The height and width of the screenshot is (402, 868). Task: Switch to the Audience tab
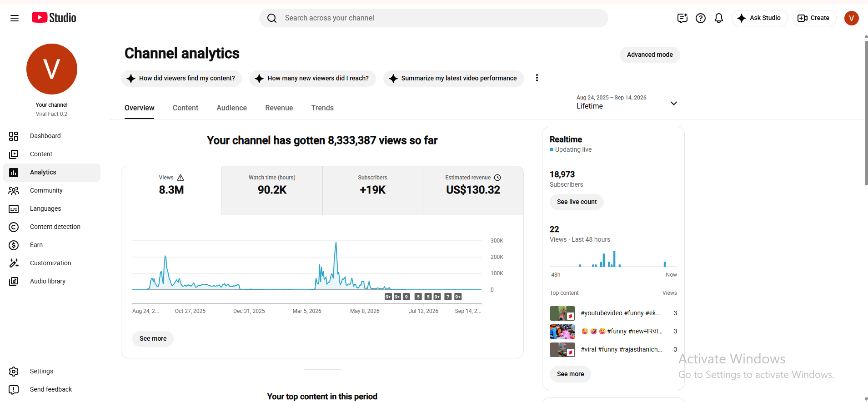click(231, 108)
